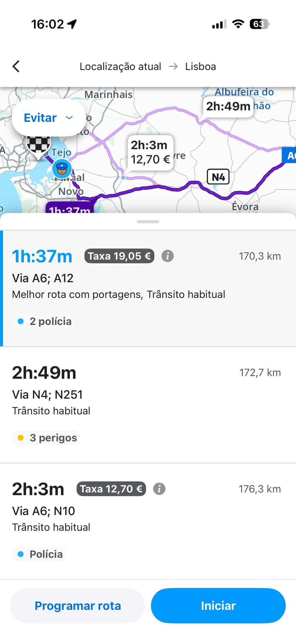Tap the Lisboa destination text

click(x=201, y=67)
